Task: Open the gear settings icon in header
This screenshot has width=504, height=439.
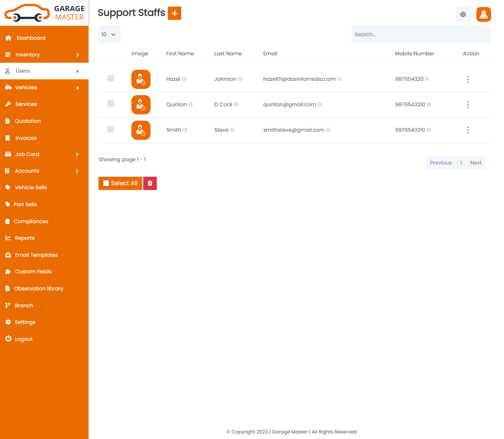Action: tap(463, 14)
